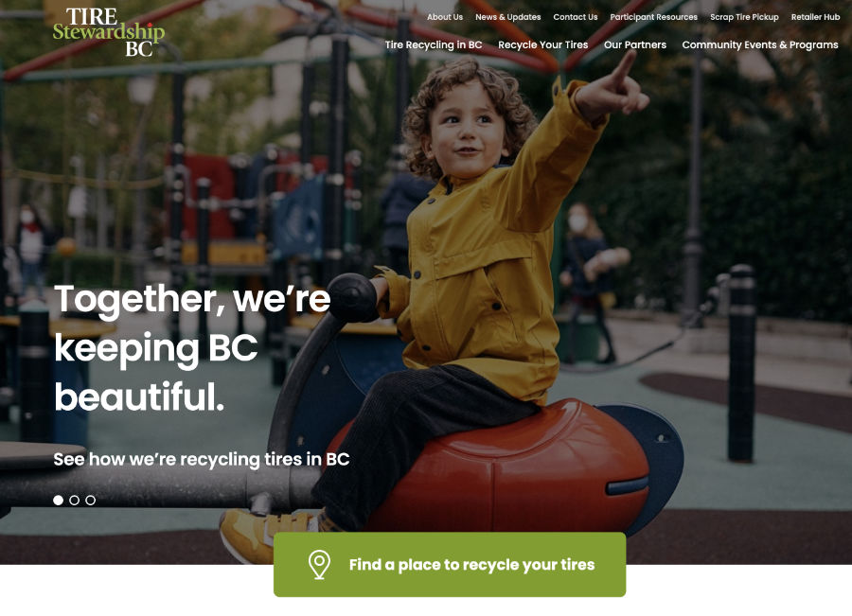The height and width of the screenshot is (616, 852).
Task: Open the Contact Us page
Action: (576, 17)
